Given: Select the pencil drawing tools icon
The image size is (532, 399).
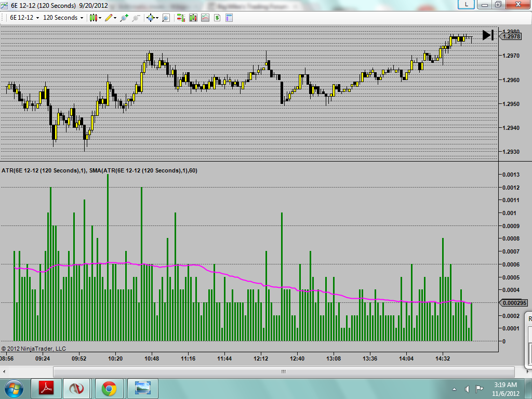Looking at the screenshot, I should [x=109, y=18].
